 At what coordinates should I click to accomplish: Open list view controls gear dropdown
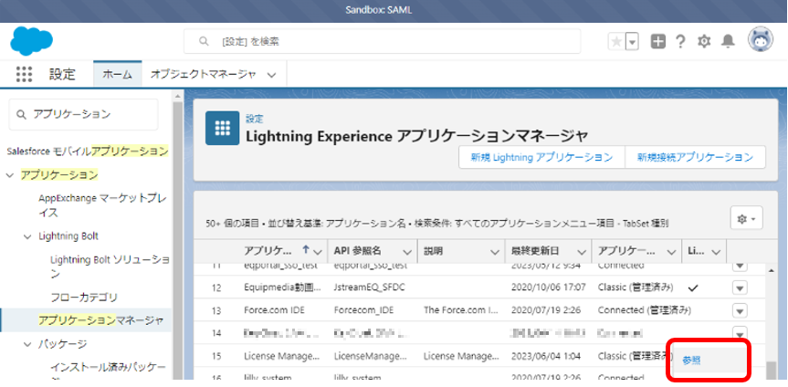[746, 219]
